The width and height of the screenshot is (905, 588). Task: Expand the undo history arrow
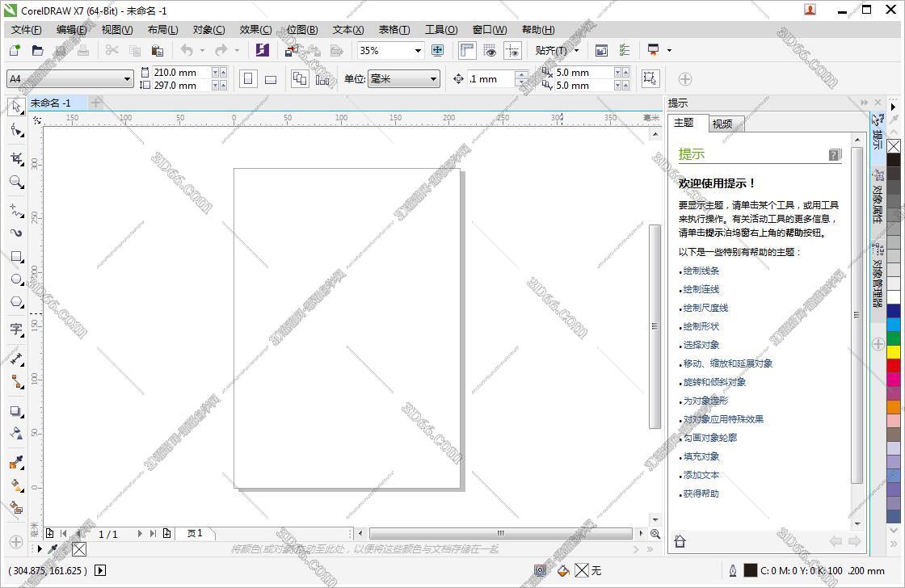tap(202, 51)
